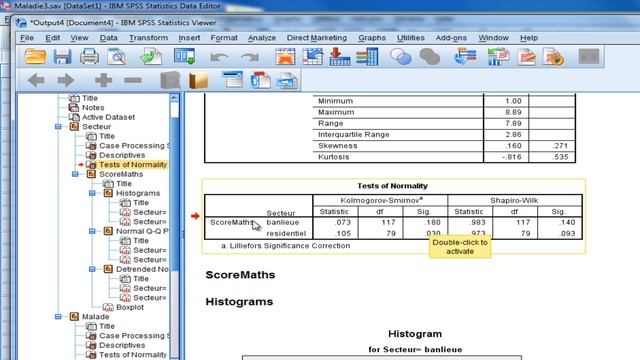This screenshot has width=640, height=360.
Task: Collapse the Detrended Normal outline node
Action: point(92,269)
